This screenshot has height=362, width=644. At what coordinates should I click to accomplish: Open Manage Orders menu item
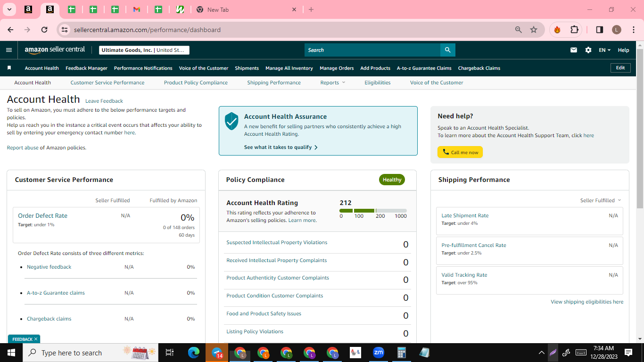click(337, 68)
